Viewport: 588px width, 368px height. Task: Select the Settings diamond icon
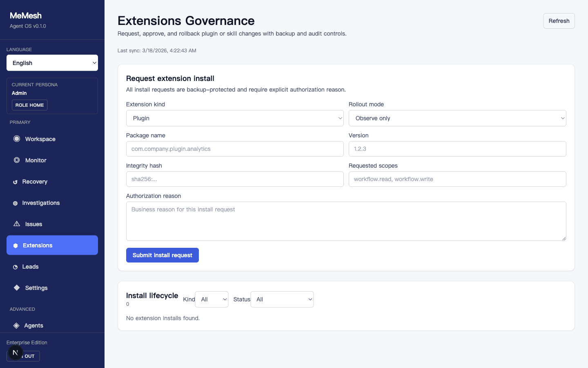click(x=17, y=287)
